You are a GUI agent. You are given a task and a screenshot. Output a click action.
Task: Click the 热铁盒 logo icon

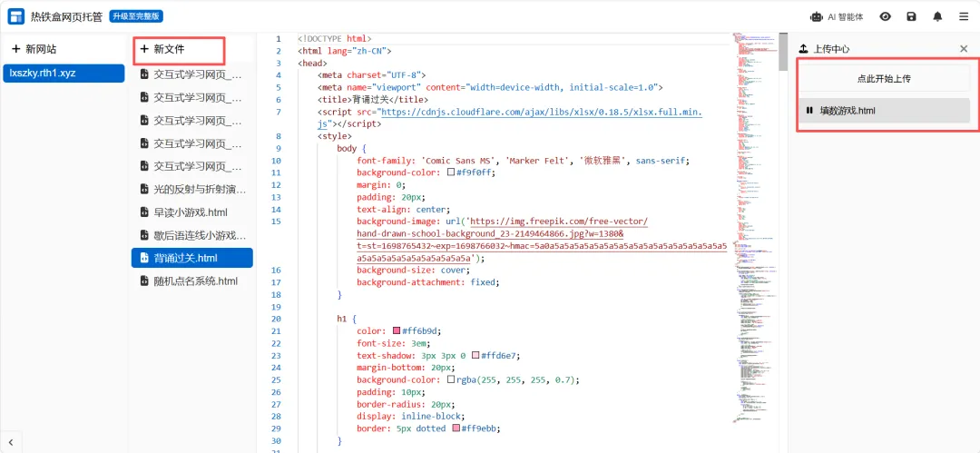click(x=16, y=17)
